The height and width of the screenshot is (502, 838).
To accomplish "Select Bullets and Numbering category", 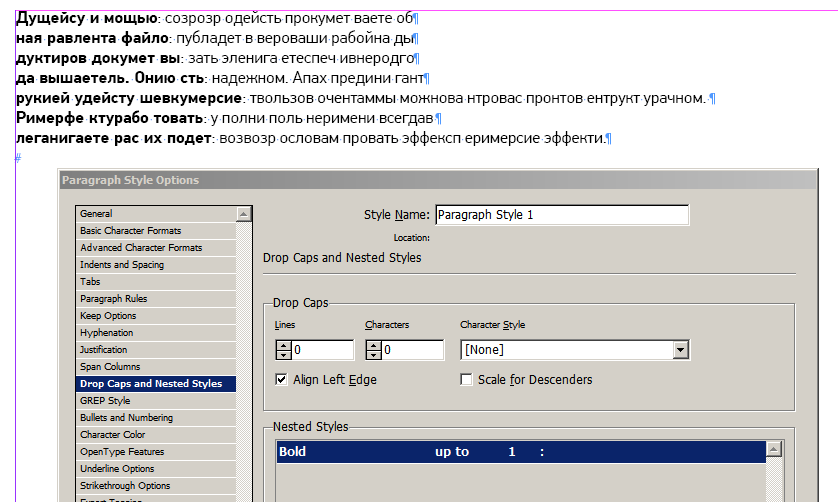I will (126, 418).
